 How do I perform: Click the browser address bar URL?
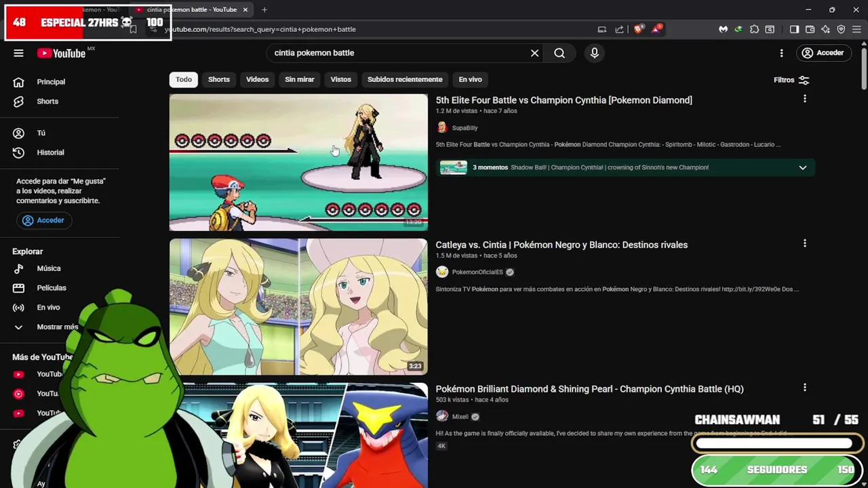[x=260, y=29]
